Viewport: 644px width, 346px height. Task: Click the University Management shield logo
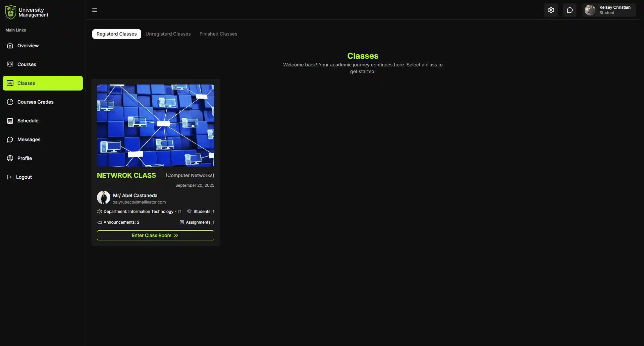tap(10, 11)
